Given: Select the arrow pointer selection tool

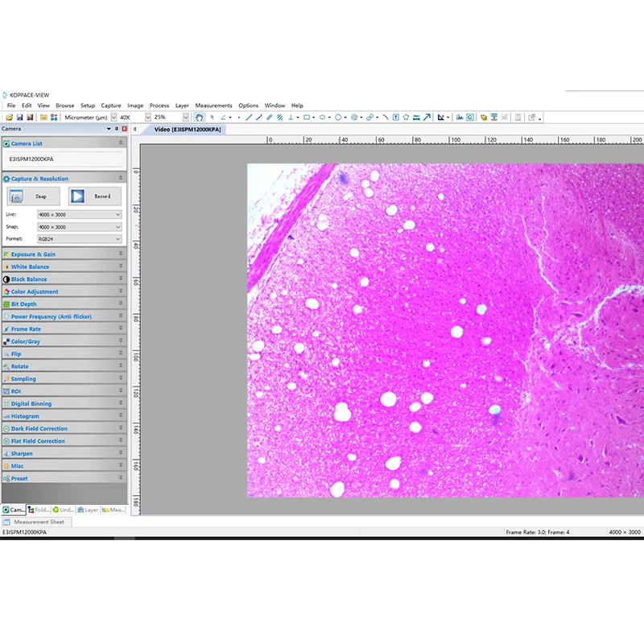Looking at the screenshot, I should [x=213, y=118].
